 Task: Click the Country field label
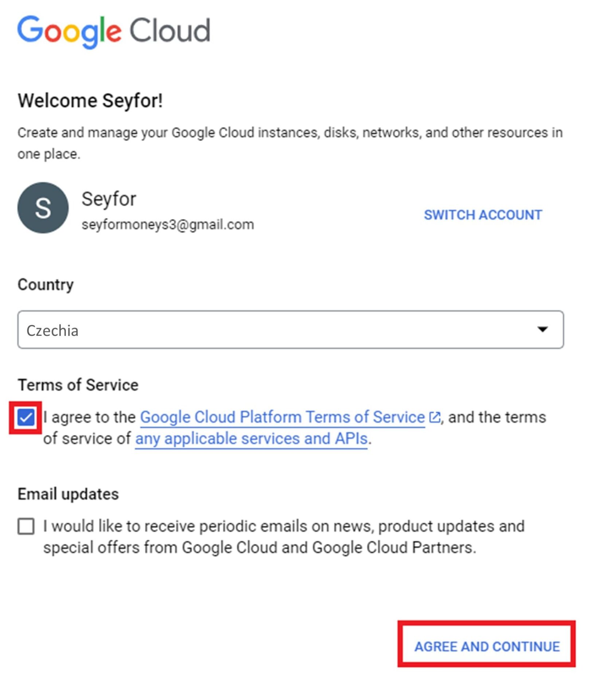point(46,285)
